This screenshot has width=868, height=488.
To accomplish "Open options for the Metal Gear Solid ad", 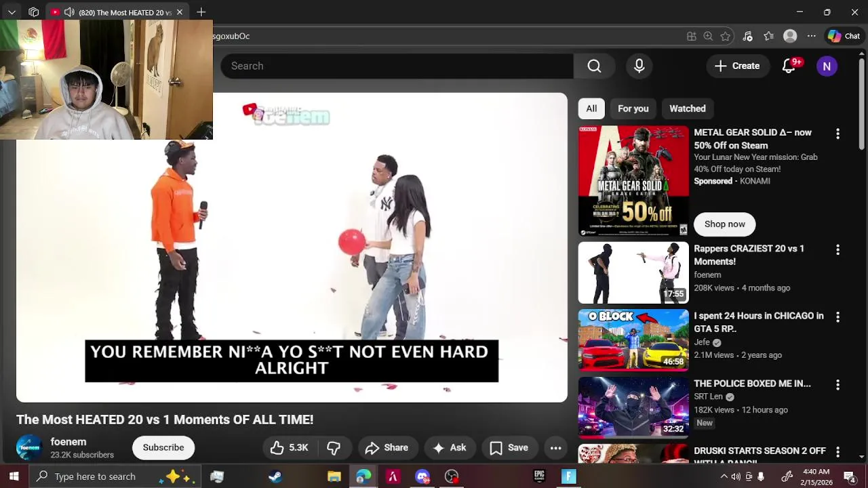I will click(x=837, y=134).
